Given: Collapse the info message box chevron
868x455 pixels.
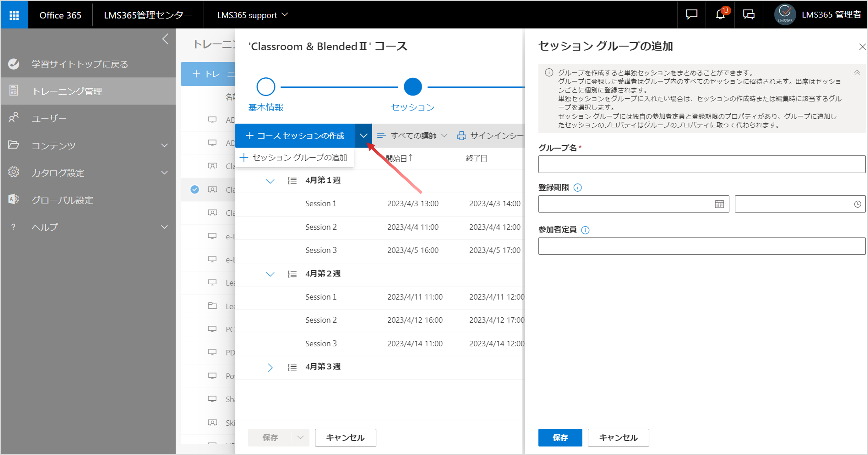Looking at the screenshot, I should [x=857, y=72].
